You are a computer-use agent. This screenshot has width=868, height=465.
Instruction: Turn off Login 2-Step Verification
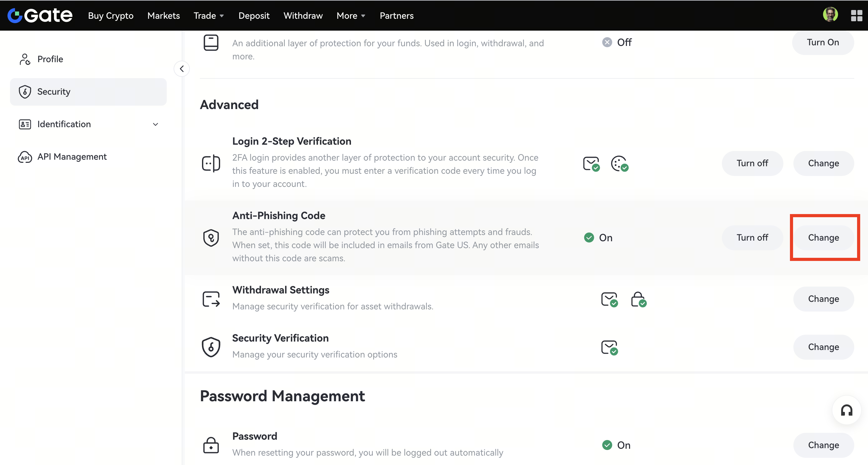[x=752, y=163]
